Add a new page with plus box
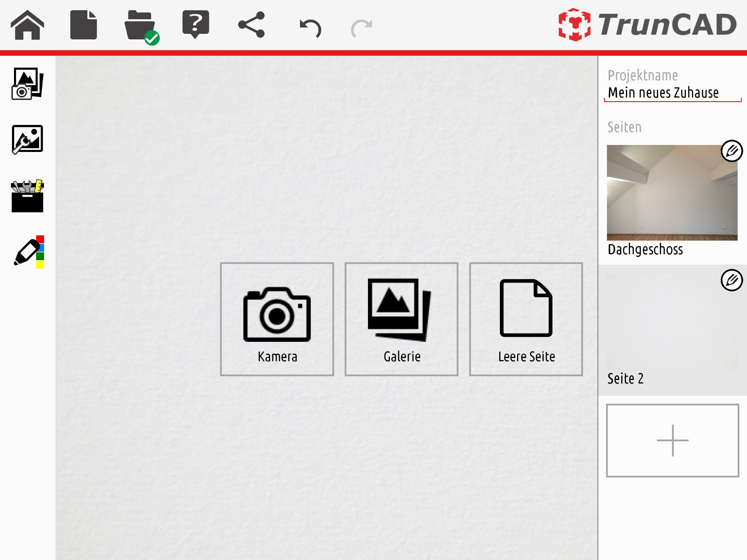Viewport: 747px width, 560px height. [x=672, y=440]
